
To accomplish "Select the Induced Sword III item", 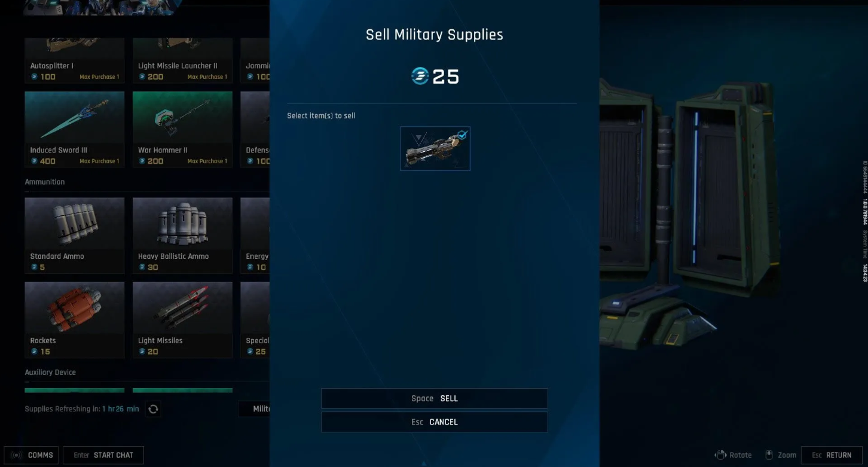I will (75, 129).
